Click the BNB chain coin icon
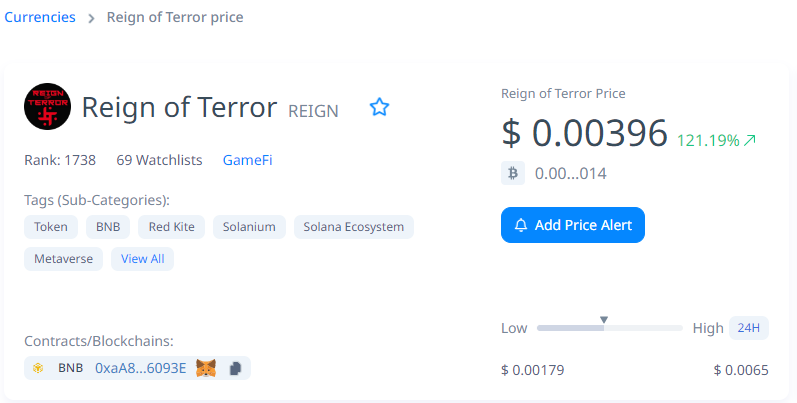 (38, 368)
